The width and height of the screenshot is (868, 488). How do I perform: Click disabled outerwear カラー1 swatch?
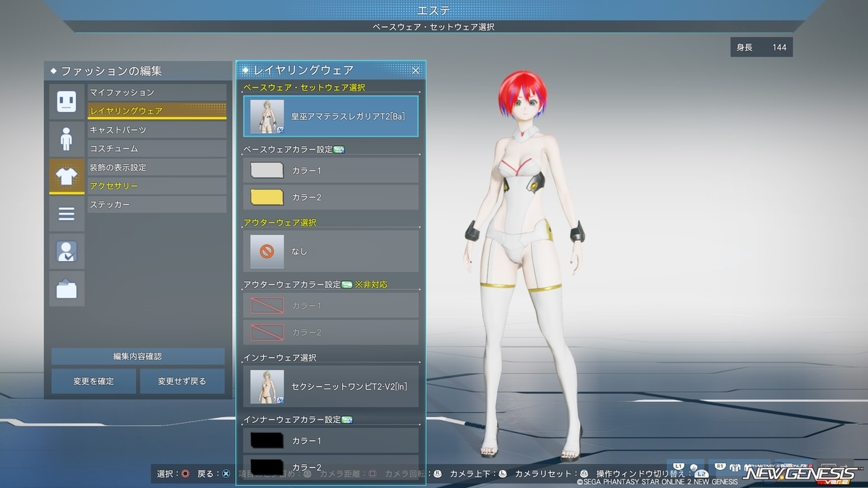(x=267, y=306)
